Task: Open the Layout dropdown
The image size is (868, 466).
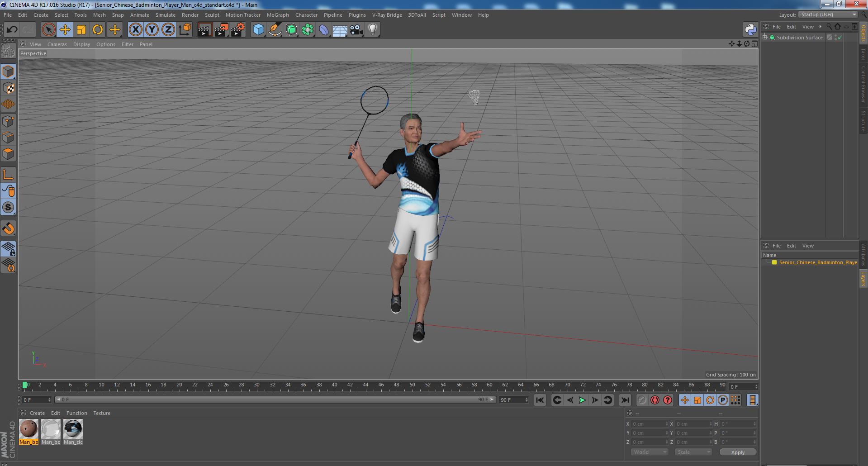Action: [828, 15]
